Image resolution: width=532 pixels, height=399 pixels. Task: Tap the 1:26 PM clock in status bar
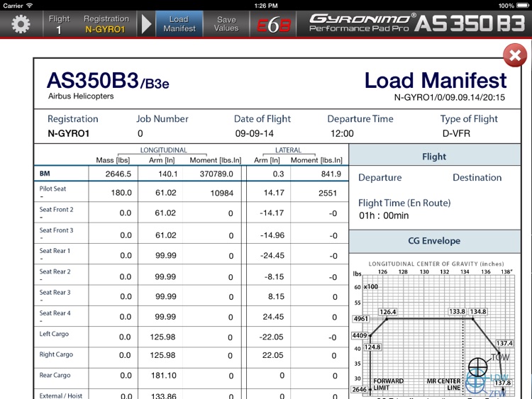click(266, 6)
